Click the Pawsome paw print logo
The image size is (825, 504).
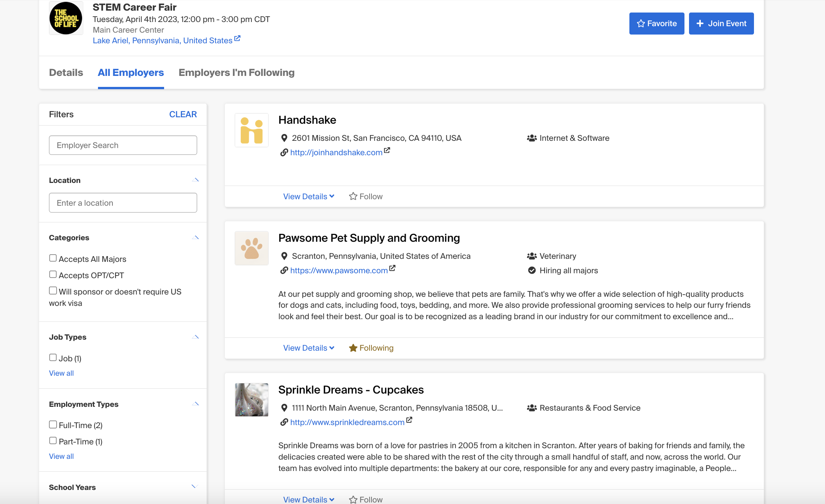pyautogui.click(x=251, y=248)
